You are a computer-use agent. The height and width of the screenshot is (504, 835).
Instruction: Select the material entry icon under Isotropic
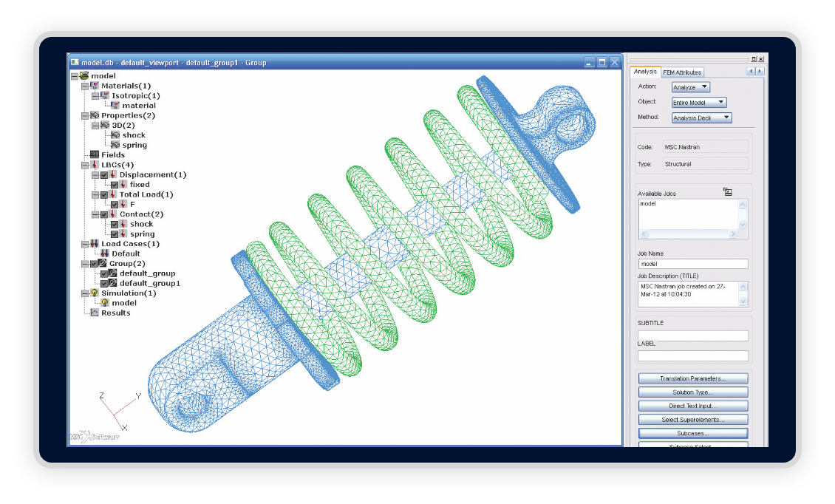pos(115,106)
